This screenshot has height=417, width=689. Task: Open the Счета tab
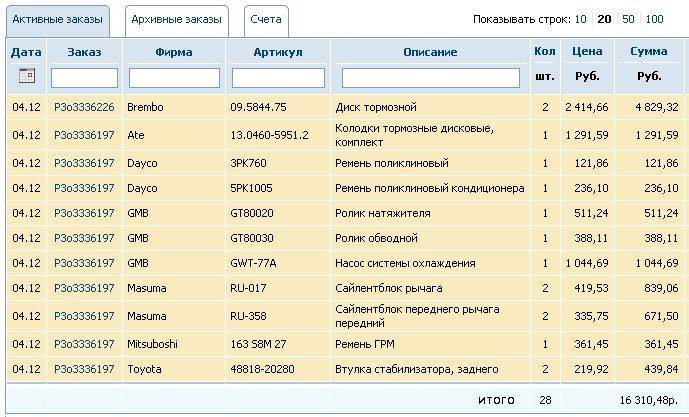point(265,19)
